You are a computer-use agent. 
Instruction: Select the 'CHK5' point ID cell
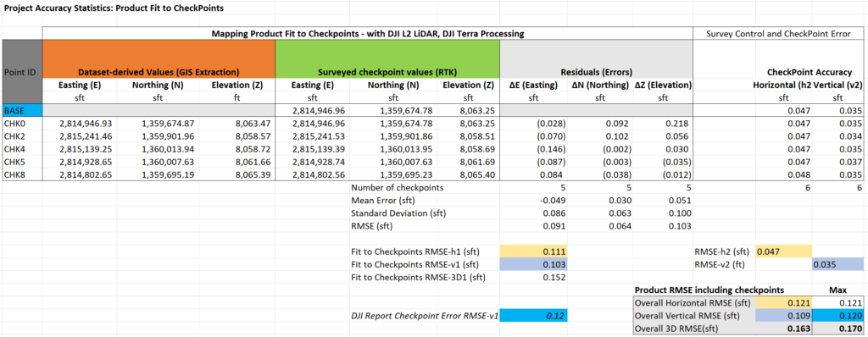(x=21, y=161)
